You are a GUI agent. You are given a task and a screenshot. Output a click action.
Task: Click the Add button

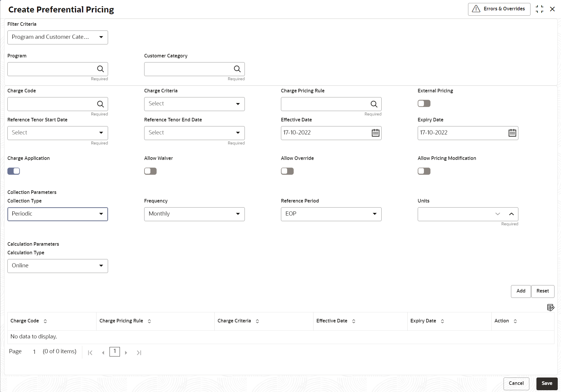(x=521, y=291)
